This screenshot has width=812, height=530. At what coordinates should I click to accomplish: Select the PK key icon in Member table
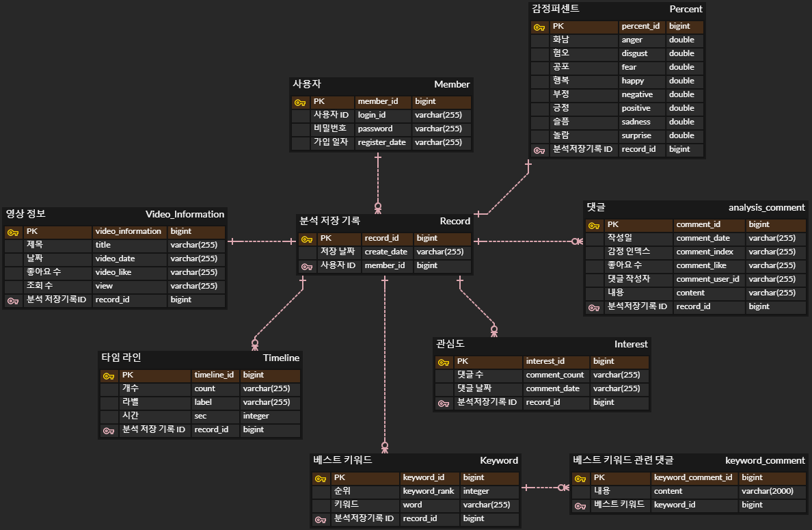pos(299,101)
